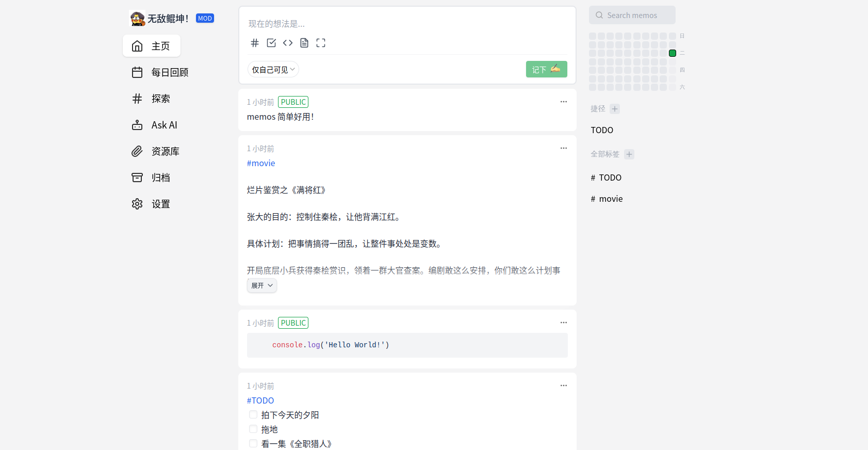868x450 pixels.
Task: Open more options for the #TODO memo
Action: pyautogui.click(x=564, y=385)
